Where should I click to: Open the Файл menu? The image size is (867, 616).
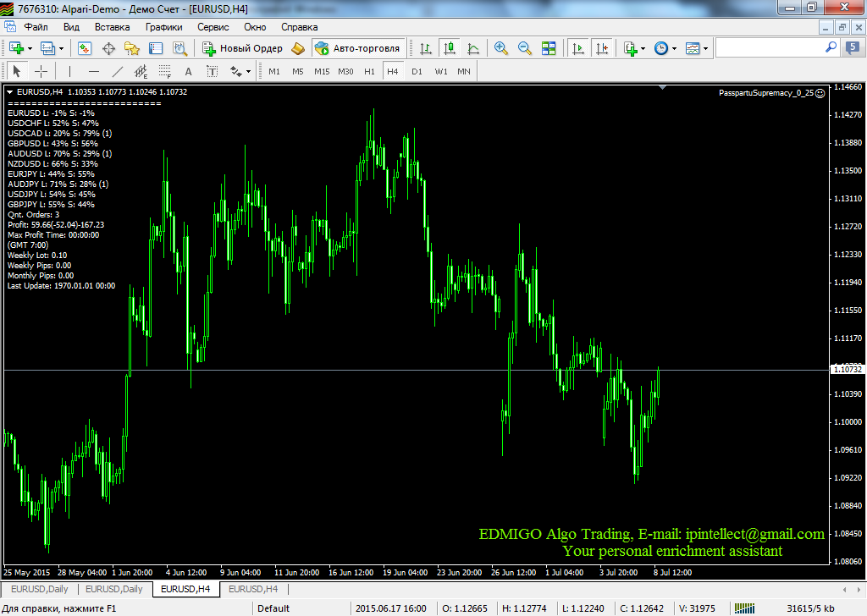pos(36,27)
